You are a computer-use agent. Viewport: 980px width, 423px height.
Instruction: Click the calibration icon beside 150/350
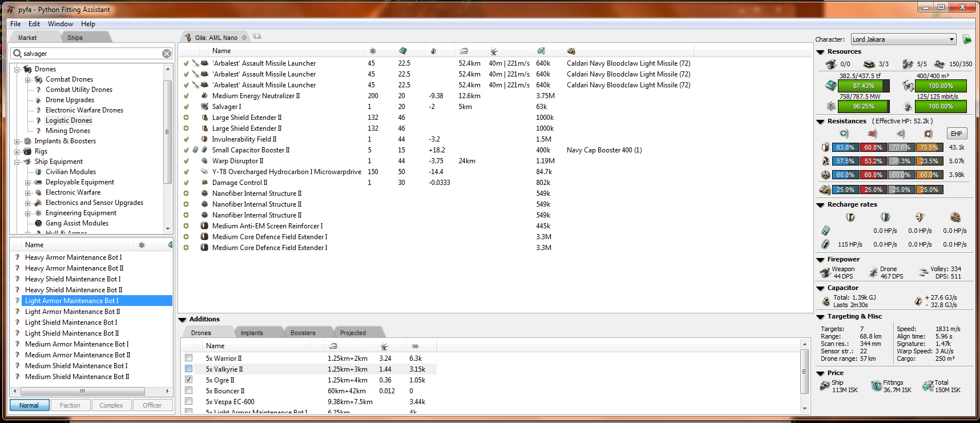(x=939, y=64)
